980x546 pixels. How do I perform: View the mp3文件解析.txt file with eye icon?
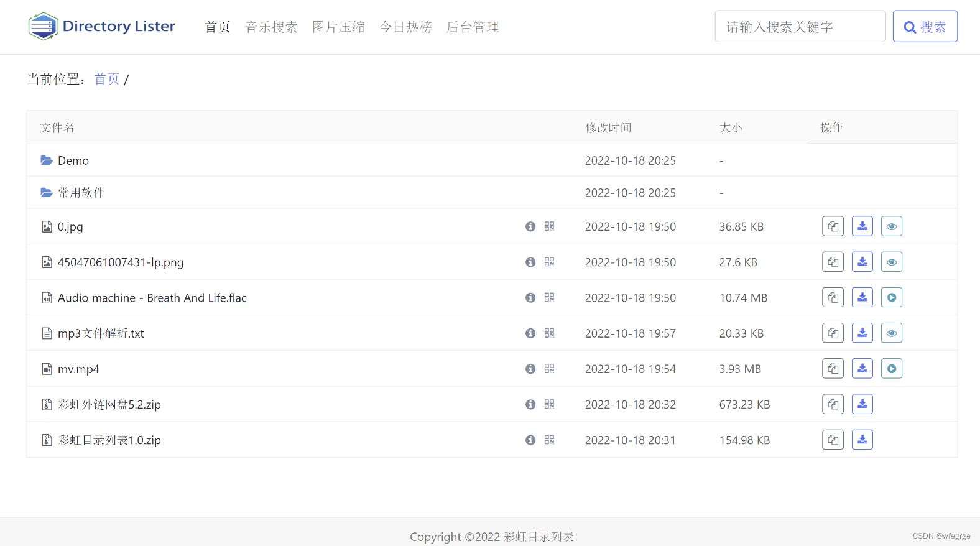pyautogui.click(x=891, y=333)
